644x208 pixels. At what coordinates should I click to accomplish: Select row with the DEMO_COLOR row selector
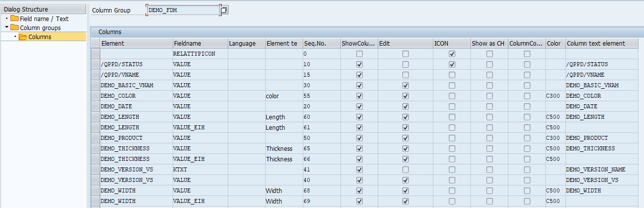[96, 96]
